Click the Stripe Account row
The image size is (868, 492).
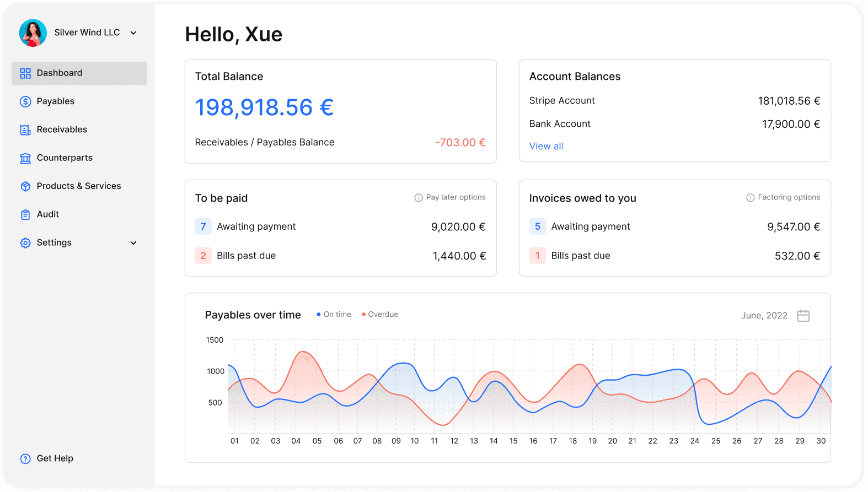[x=674, y=101]
